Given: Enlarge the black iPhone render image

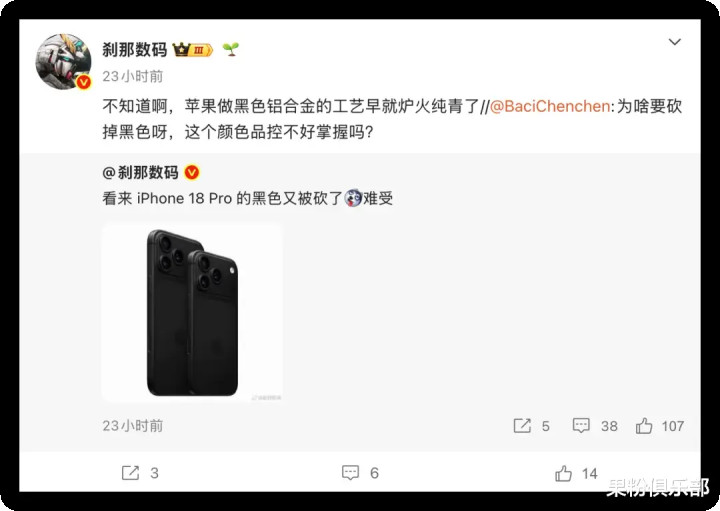Looking at the screenshot, I should tap(192, 313).
